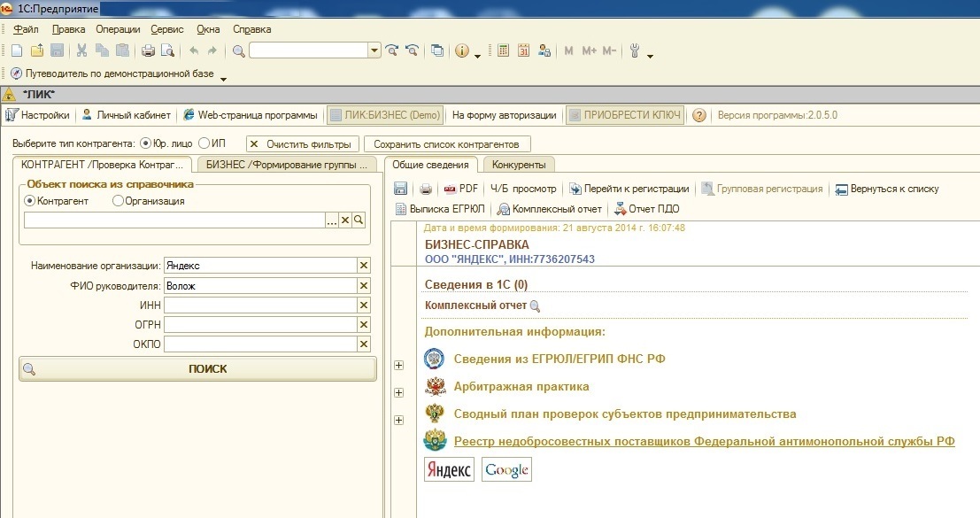The width and height of the screenshot is (980, 518).
Task: Save the report with the floppy disk icon
Action: click(x=401, y=189)
